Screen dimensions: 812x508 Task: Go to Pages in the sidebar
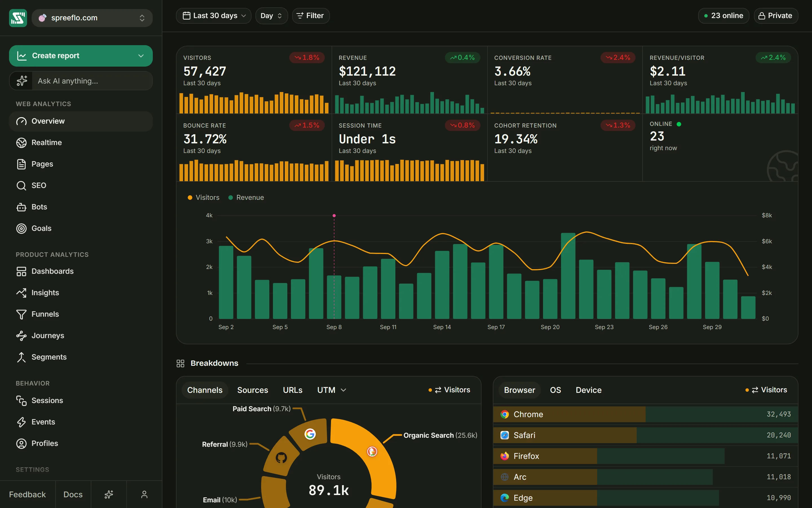click(x=81, y=164)
